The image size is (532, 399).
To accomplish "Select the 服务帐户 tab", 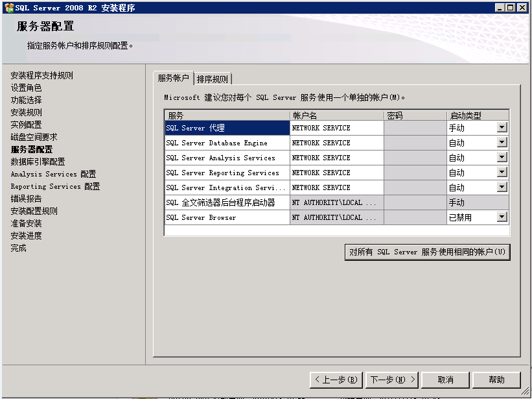I will [173, 78].
